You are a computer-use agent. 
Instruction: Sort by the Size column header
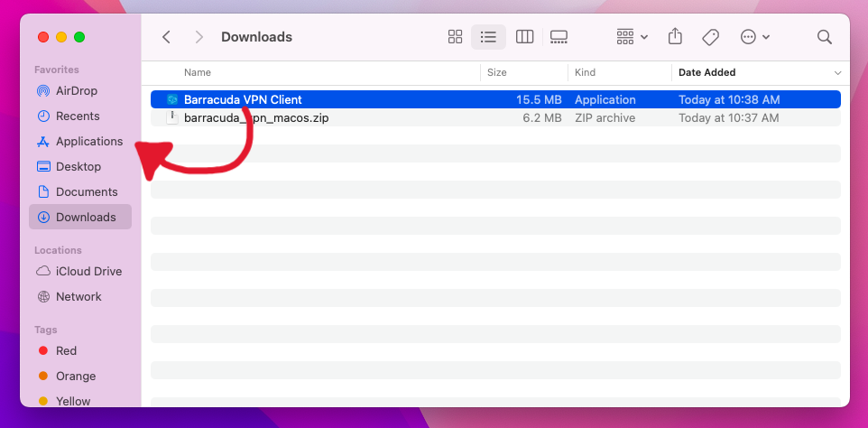(496, 72)
